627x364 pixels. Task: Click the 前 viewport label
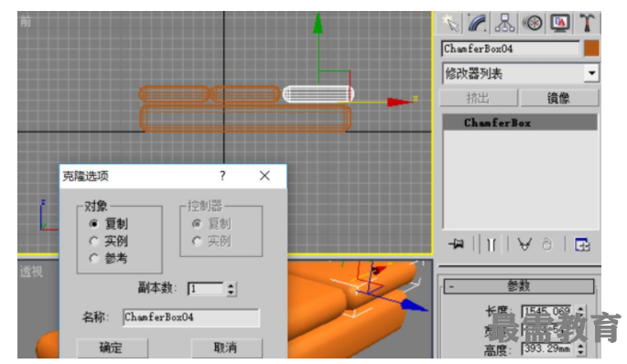tap(26, 22)
